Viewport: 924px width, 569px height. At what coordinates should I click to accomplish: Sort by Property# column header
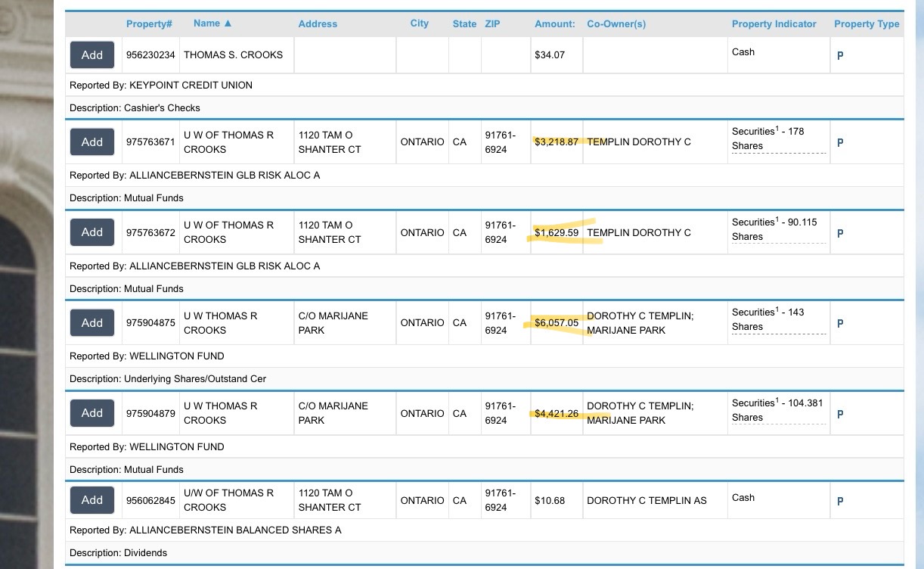tap(150, 24)
